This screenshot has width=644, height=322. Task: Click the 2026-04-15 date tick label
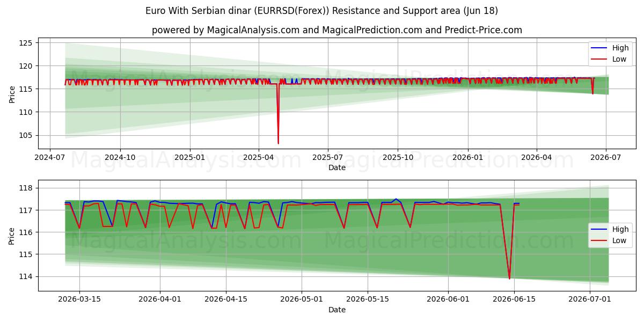(226, 301)
